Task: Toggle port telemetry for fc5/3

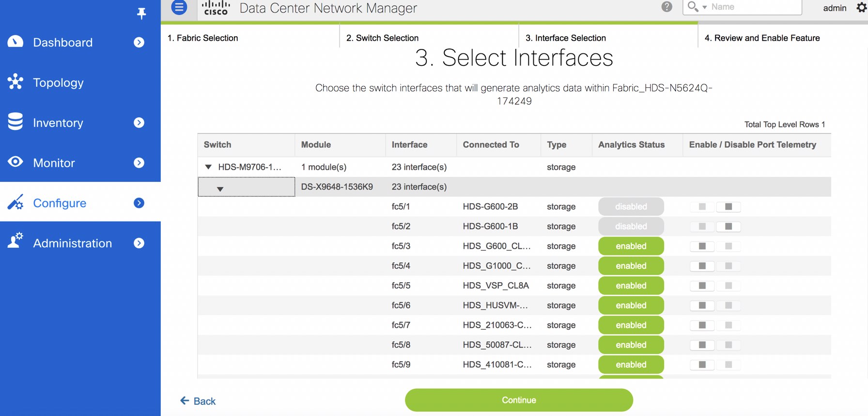Action: [x=715, y=246]
